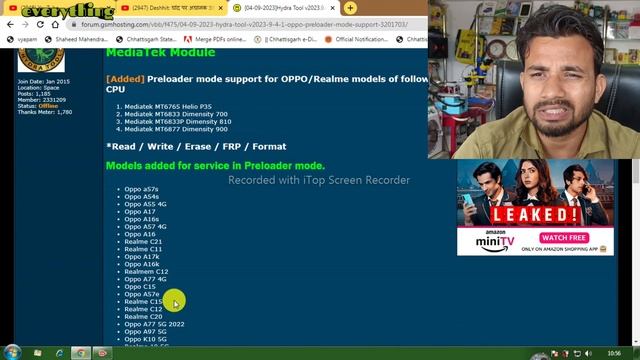Open the Windows Start menu
The image size is (640, 360).
[12, 353]
